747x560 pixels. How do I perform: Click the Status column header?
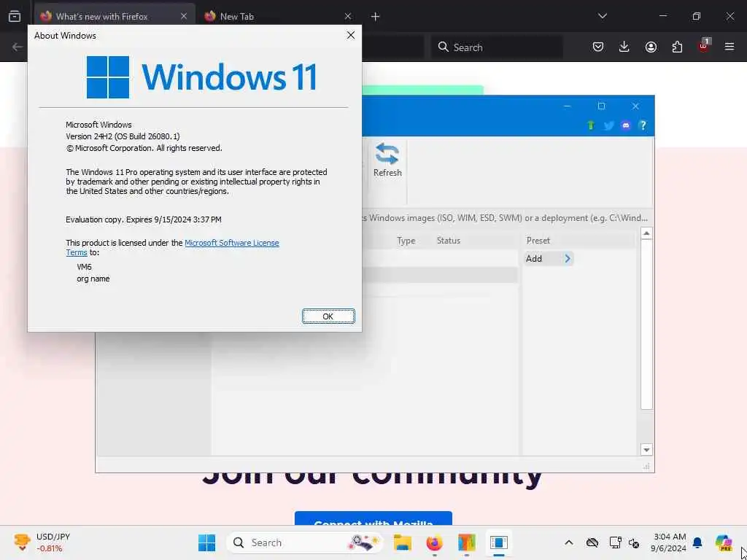449,241
